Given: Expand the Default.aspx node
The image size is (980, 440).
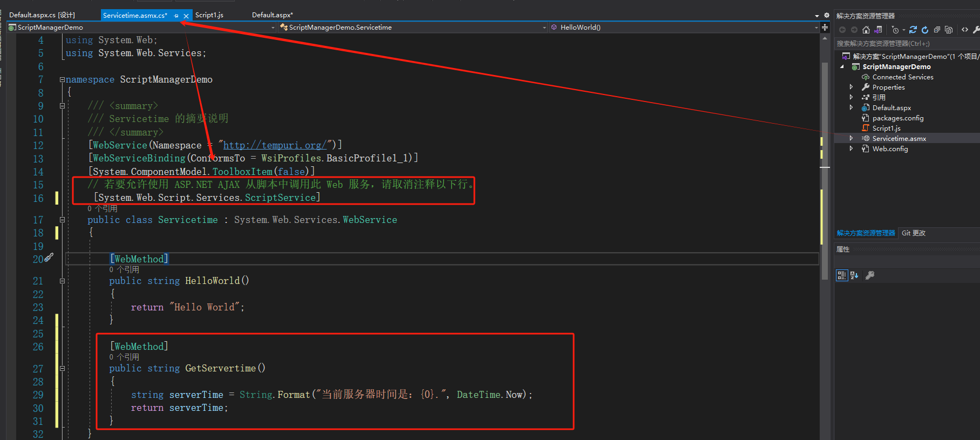Looking at the screenshot, I should coord(852,107).
